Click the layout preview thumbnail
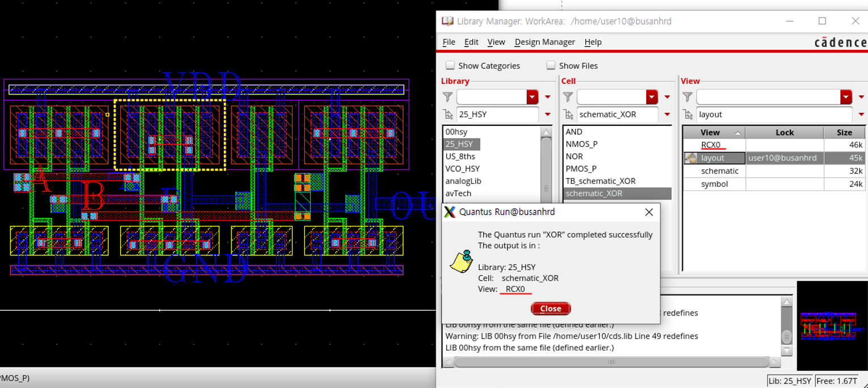 (832, 326)
